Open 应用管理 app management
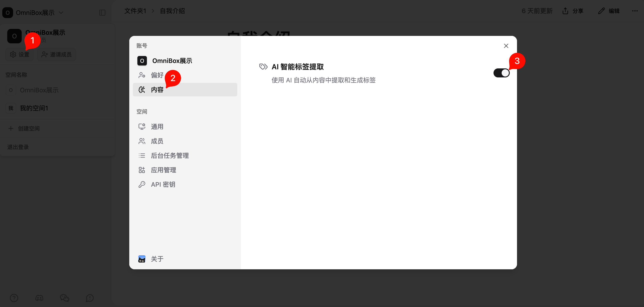The width and height of the screenshot is (644, 307). pyautogui.click(x=163, y=170)
